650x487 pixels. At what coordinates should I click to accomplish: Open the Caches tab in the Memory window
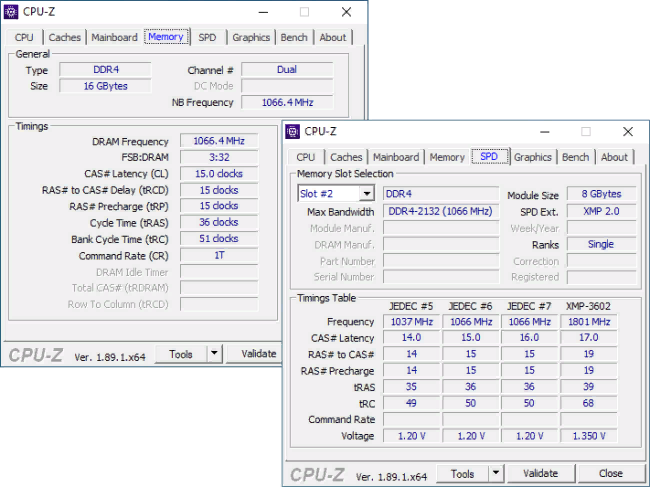click(x=64, y=38)
